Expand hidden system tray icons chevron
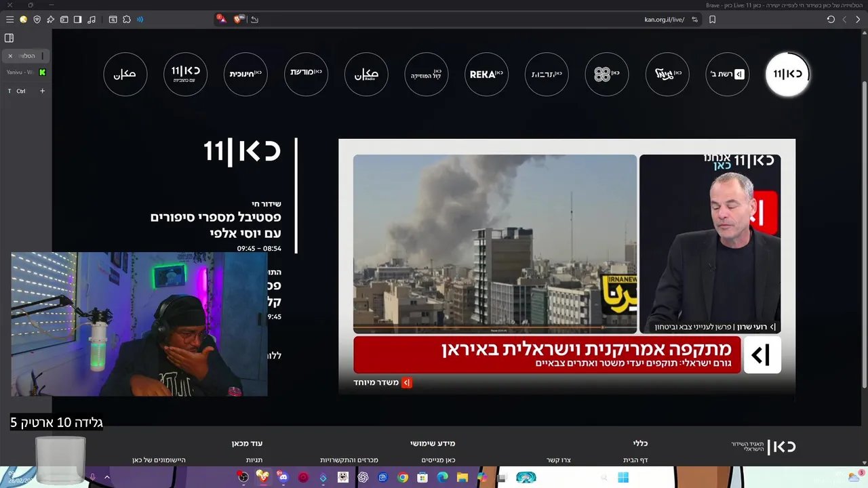 pos(106,477)
